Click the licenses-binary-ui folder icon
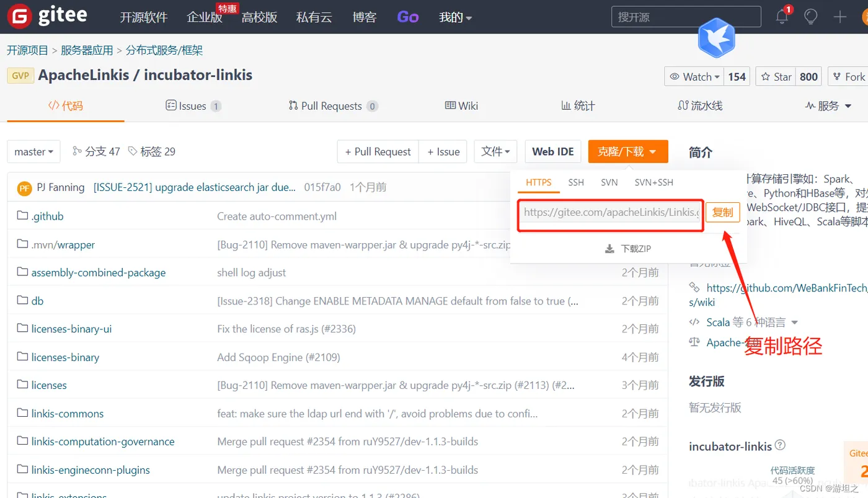Viewport: 868px width, 498px height. (x=23, y=329)
